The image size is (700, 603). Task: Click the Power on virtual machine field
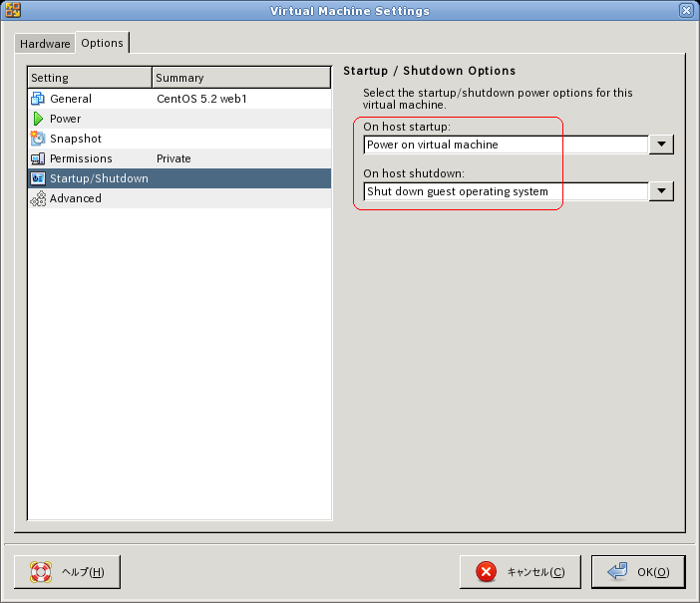pos(506,145)
